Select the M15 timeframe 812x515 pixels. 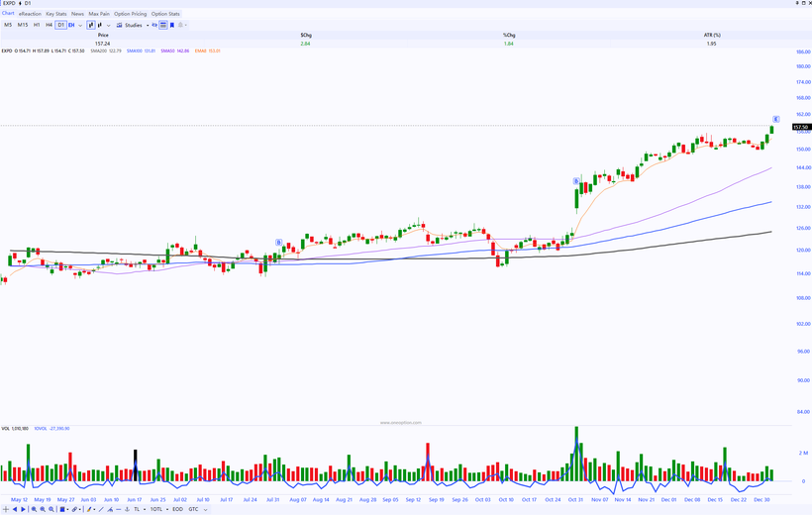click(x=23, y=25)
